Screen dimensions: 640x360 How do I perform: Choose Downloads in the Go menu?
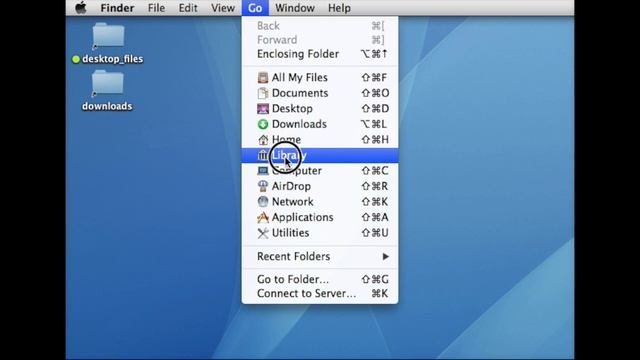[x=320, y=124]
